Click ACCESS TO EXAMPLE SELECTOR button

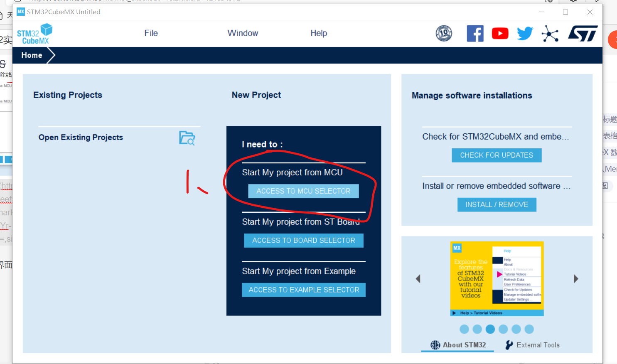[x=304, y=290]
